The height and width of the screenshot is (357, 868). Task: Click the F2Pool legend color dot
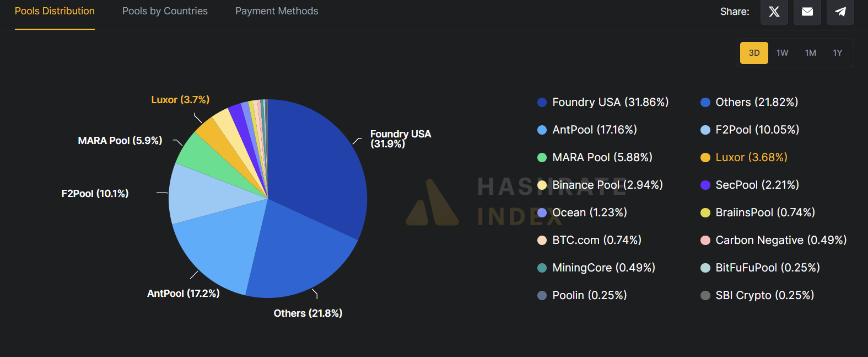[x=705, y=130]
